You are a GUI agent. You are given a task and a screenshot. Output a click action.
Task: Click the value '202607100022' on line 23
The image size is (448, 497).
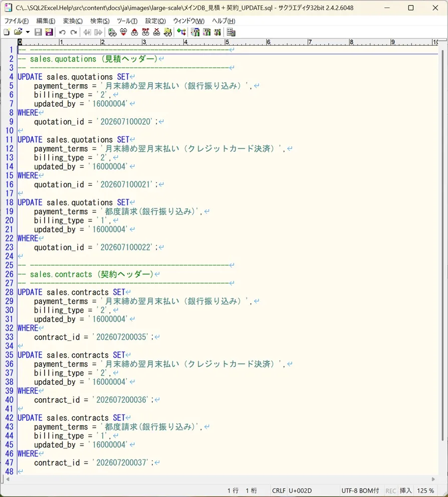pos(126,247)
